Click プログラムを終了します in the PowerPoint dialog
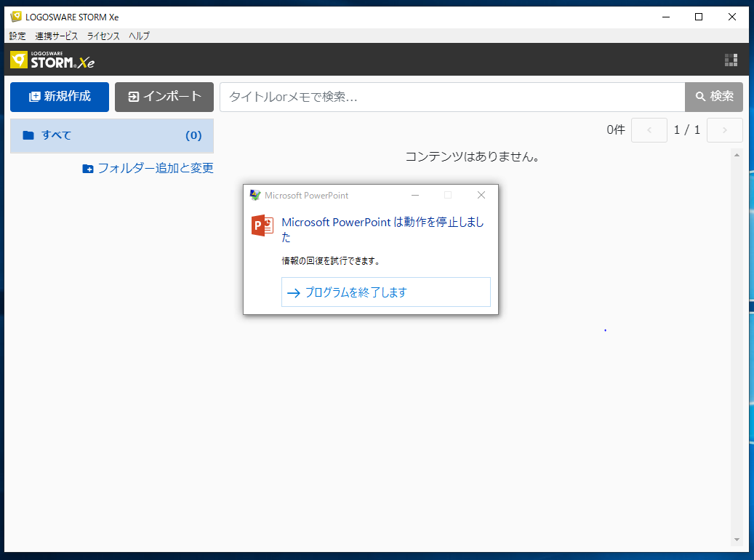This screenshot has height=560, width=754. (x=385, y=292)
